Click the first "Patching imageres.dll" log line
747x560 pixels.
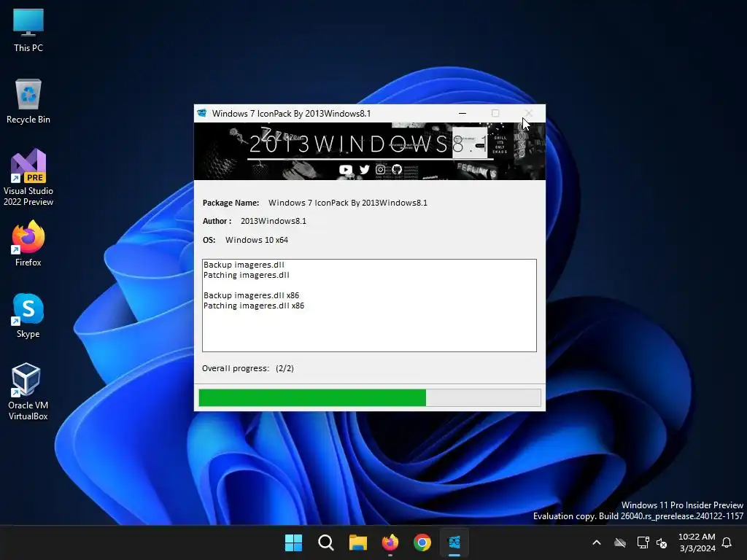[x=247, y=275]
